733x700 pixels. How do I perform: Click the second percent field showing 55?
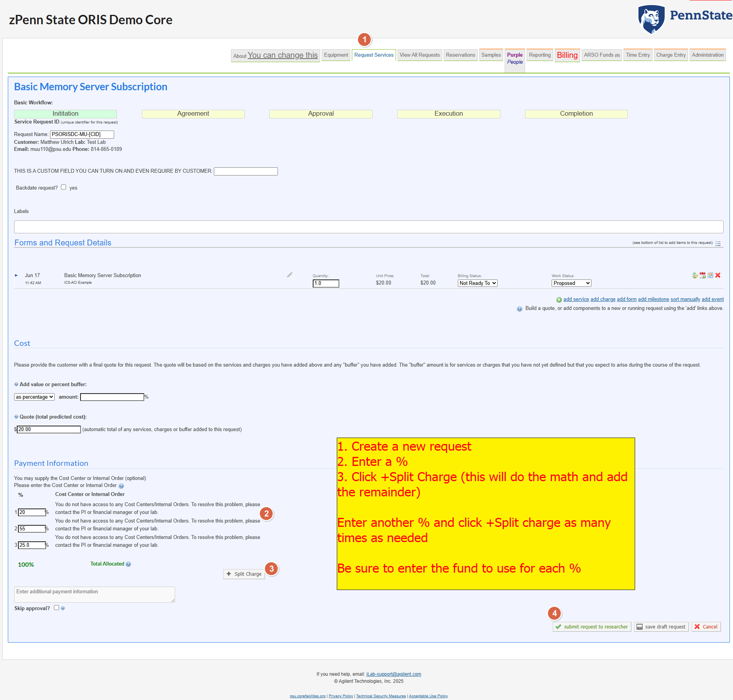pos(32,529)
